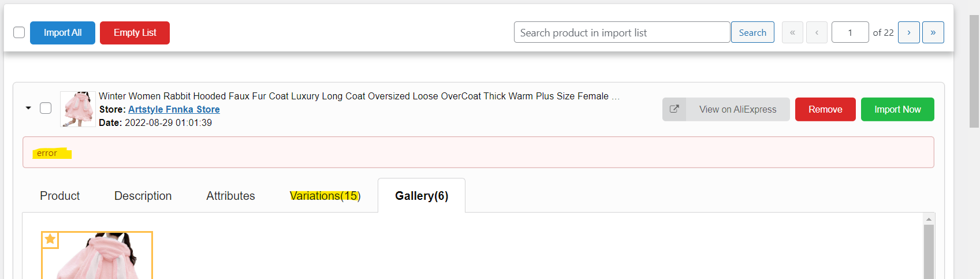Select the pink coat gallery image
Viewport: 980px width, 279px height.
(x=97, y=255)
